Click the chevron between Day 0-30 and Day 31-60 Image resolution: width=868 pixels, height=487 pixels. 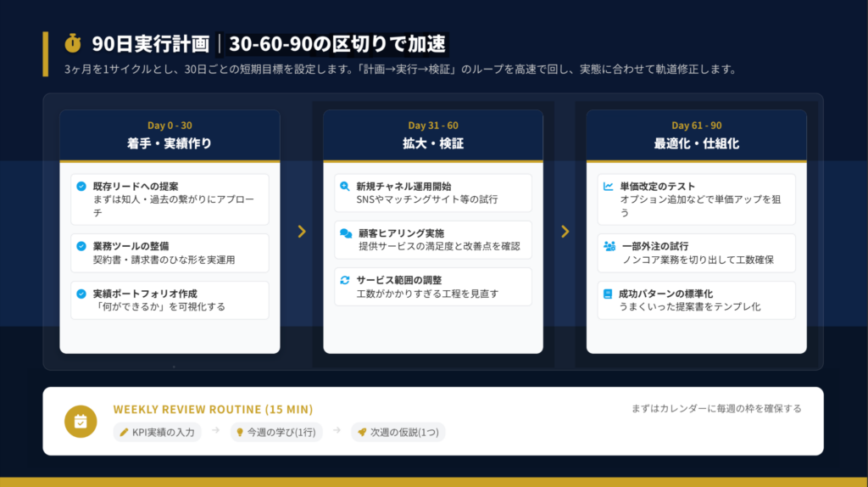point(302,232)
